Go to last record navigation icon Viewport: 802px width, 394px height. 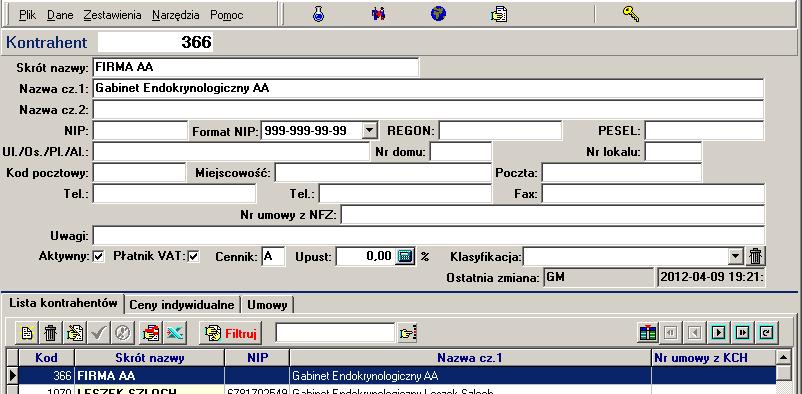click(742, 333)
